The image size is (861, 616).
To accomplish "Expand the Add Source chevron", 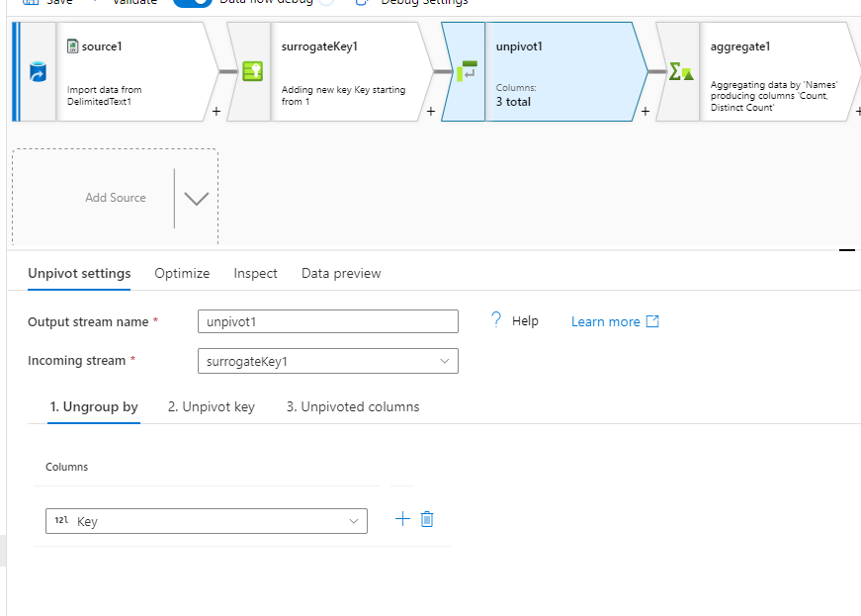I will 196,198.
